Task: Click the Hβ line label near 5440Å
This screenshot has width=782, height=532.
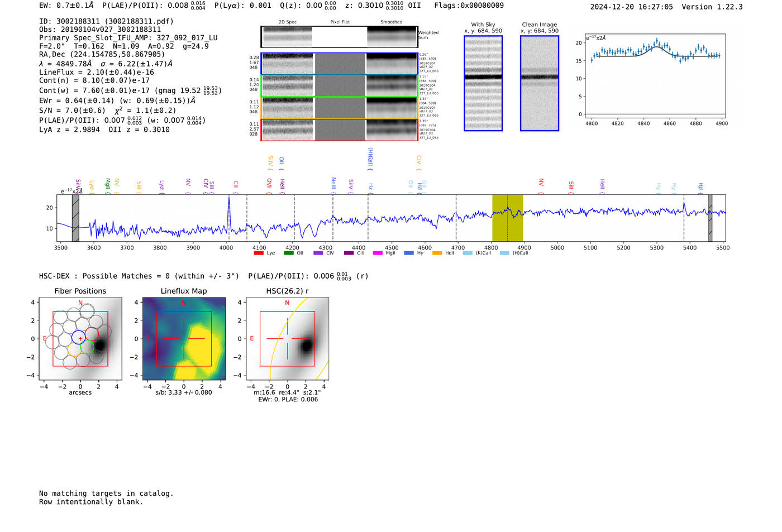Action: tap(700, 186)
